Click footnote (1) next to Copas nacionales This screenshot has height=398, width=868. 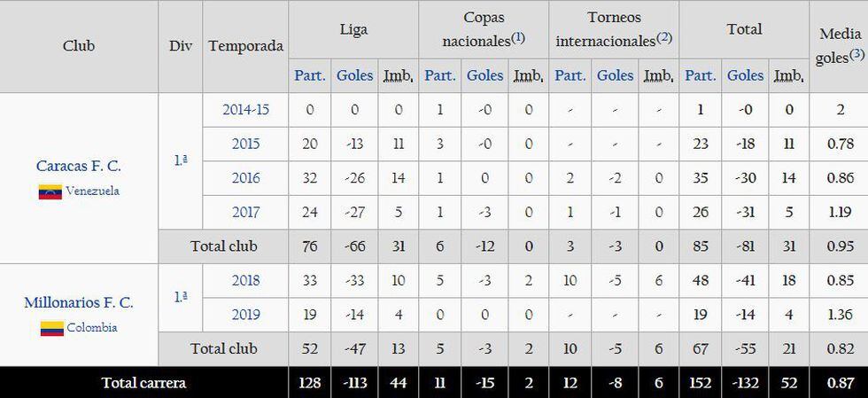click(x=518, y=38)
